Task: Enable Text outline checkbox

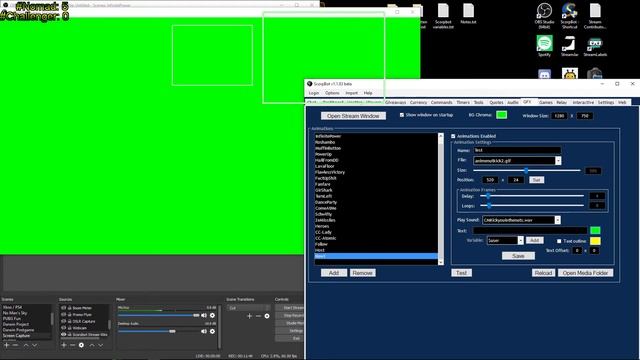Action: [559, 241]
